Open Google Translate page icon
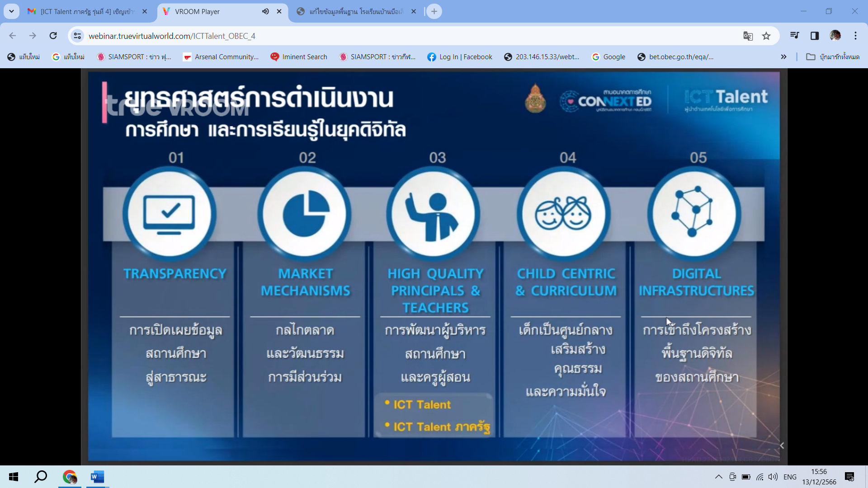868x488 pixels. [x=748, y=36]
